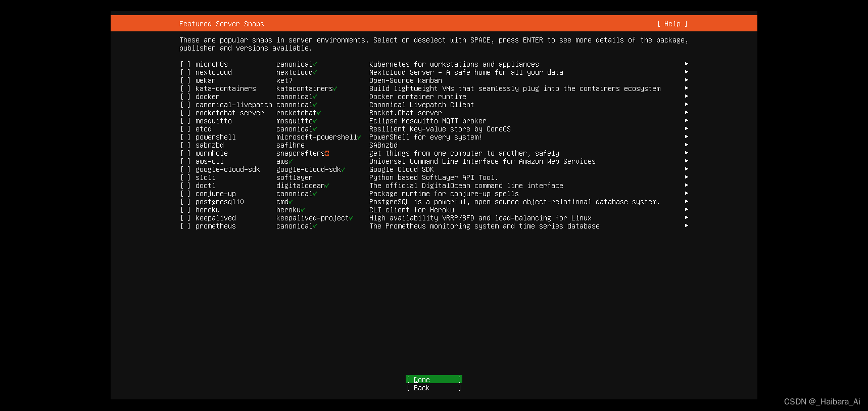Image resolution: width=868 pixels, height=411 pixels.
Task: Check the rocketchat-server checkbox
Action: [x=185, y=113]
